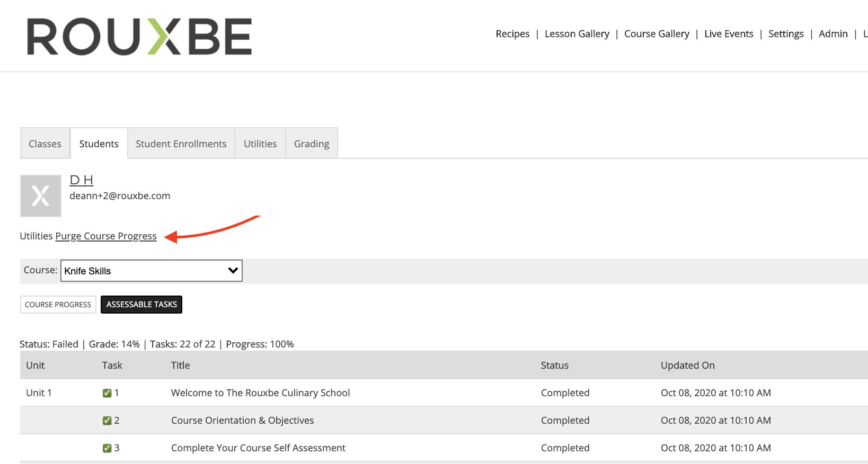Click Completed status for Course Orientation row
The width and height of the screenshot is (868, 464).
[565, 421]
